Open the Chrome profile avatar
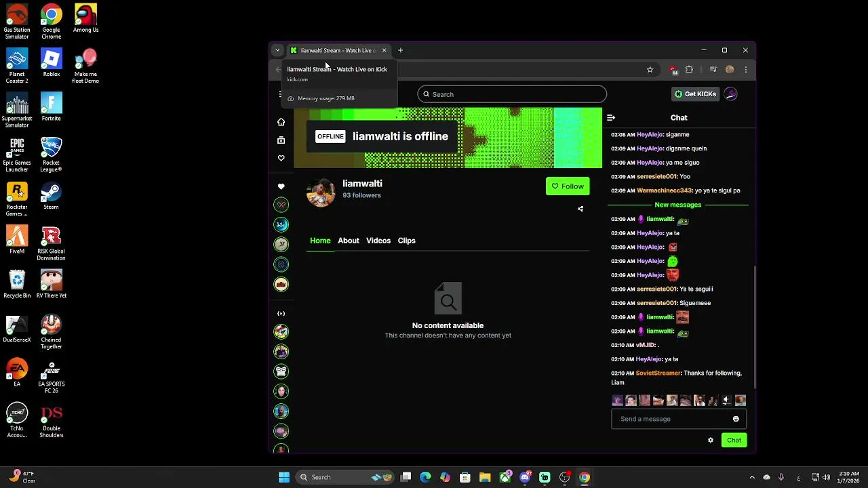The image size is (868, 488). click(x=730, y=69)
